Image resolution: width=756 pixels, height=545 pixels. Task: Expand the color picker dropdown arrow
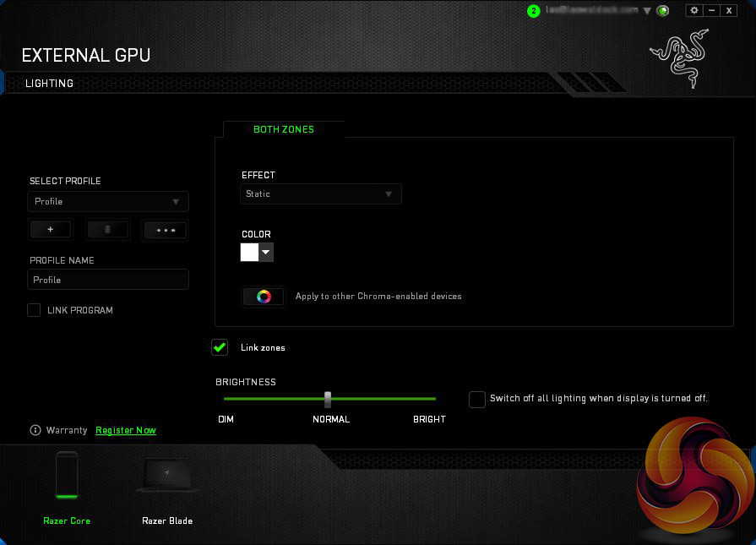(x=266, y=253)
